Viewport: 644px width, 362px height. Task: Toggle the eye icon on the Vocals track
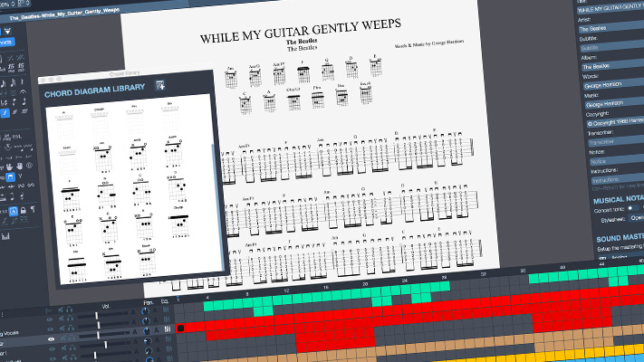(x=51, y=329)
